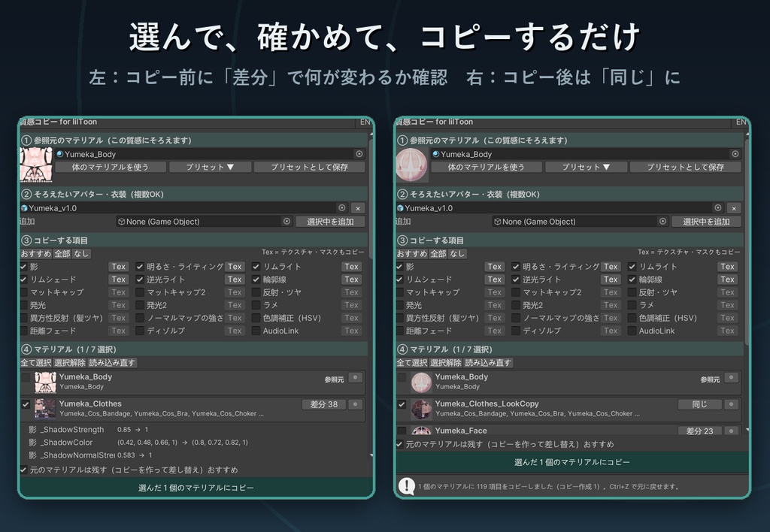The height and width of the screenshot is (532, 770).
Task: Enable マットキャップ checkbox in left window
Action: tap(23, 292)
